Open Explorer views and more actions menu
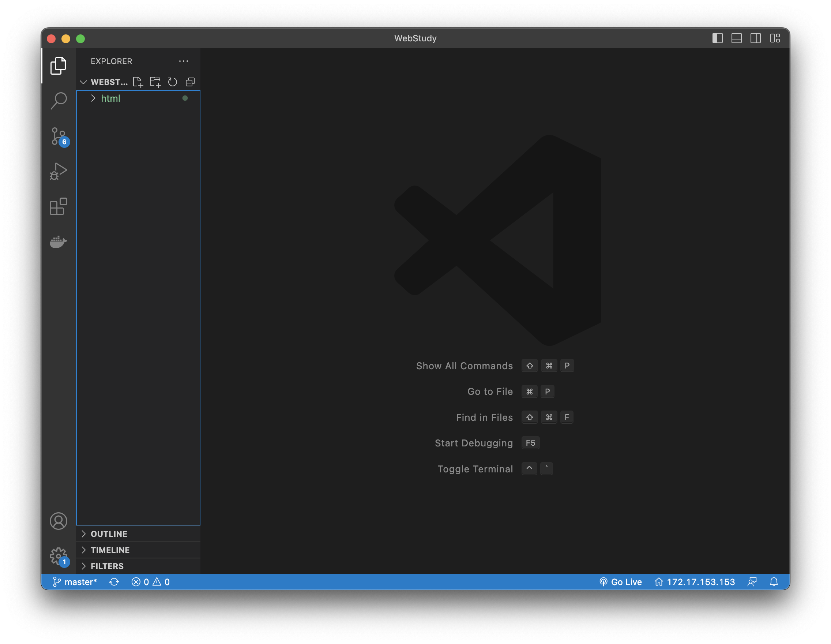The width and height of the screenshot is (831, 644). [183, 61]
